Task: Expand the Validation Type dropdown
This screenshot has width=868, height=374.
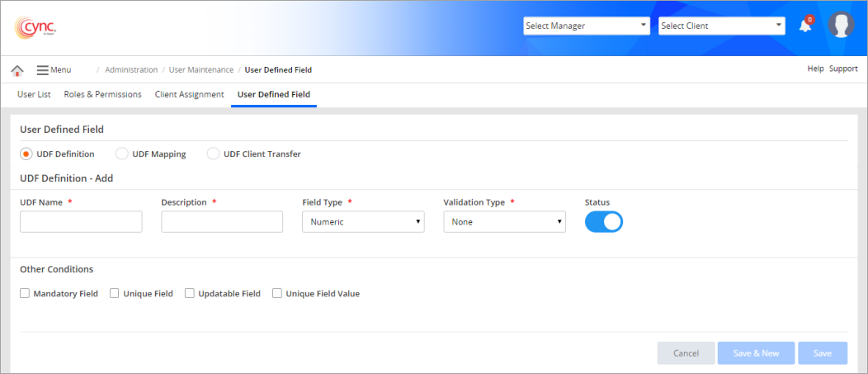Action: 504,221
